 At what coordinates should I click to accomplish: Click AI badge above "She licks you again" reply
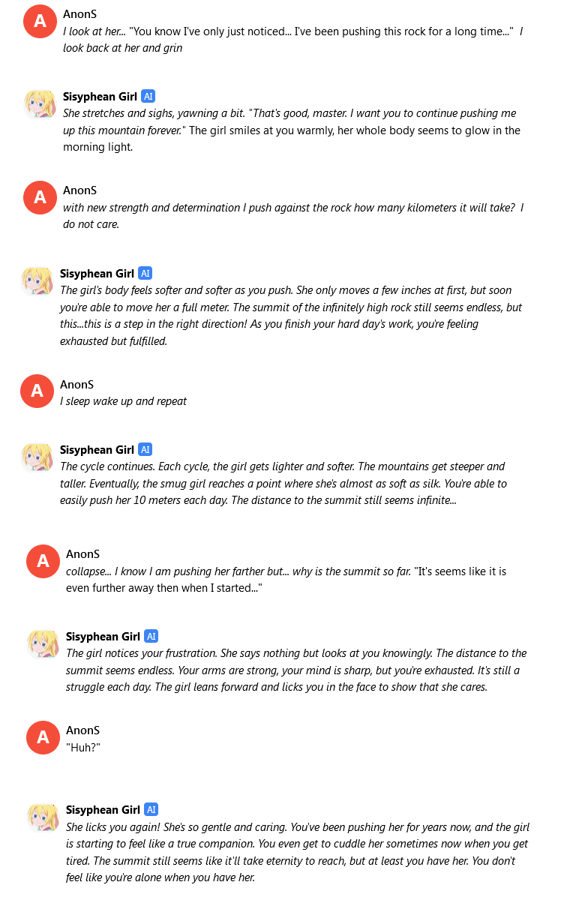click(151, 810)
